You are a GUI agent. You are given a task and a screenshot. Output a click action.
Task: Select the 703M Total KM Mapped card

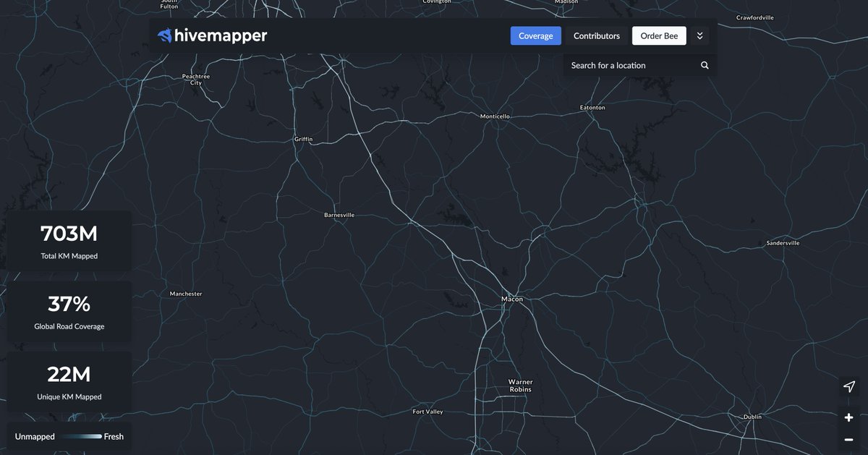pyautogui.click(x=69, y=241)
